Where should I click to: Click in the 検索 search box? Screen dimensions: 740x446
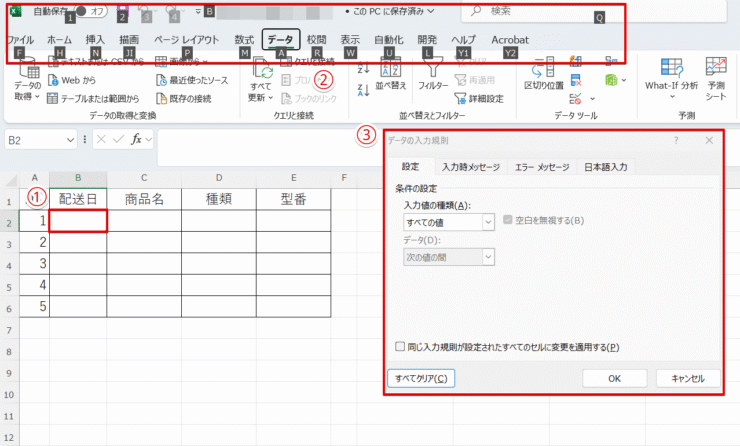(594, 11)
